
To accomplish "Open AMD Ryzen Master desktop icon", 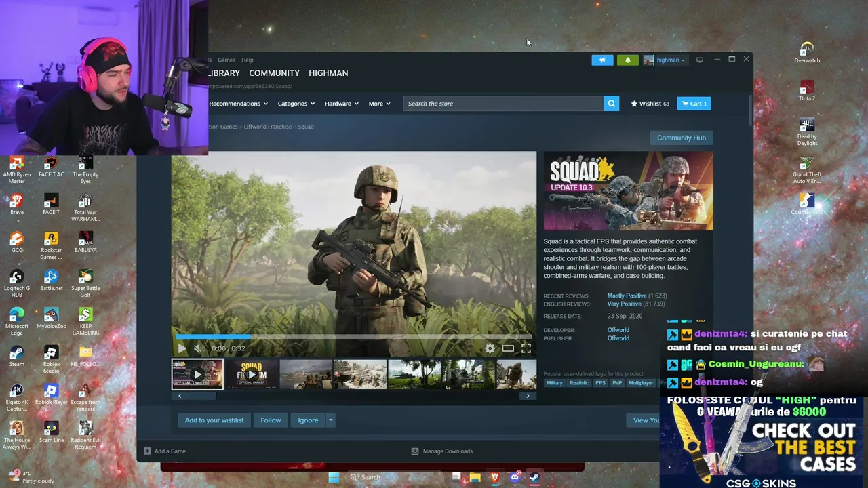I will 17,170.
